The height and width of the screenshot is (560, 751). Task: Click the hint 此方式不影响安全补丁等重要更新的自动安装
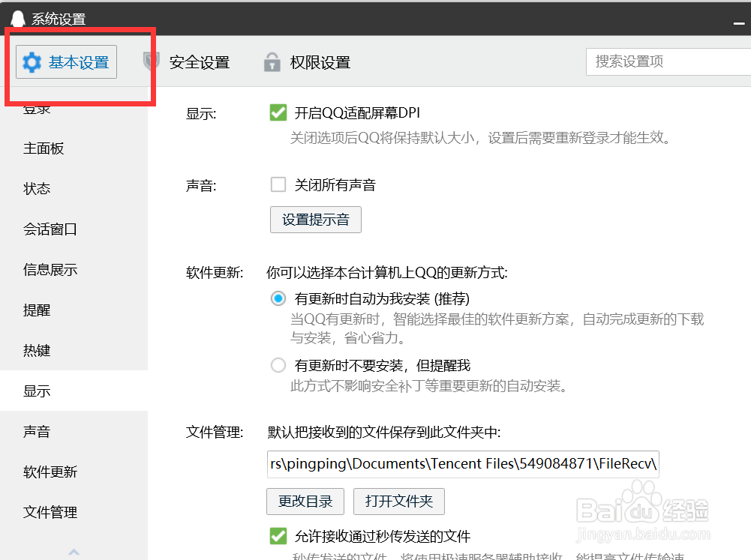coord(428,386)
